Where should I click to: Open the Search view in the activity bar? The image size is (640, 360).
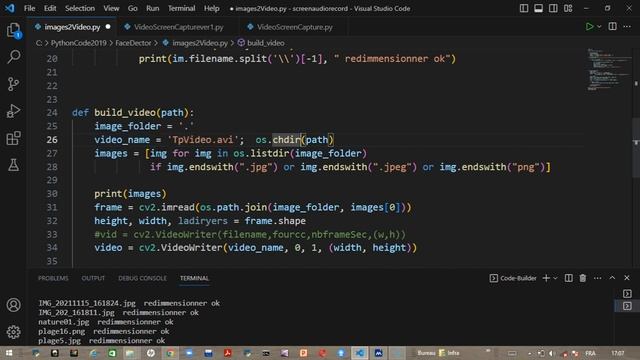click(x=13, y=57)
